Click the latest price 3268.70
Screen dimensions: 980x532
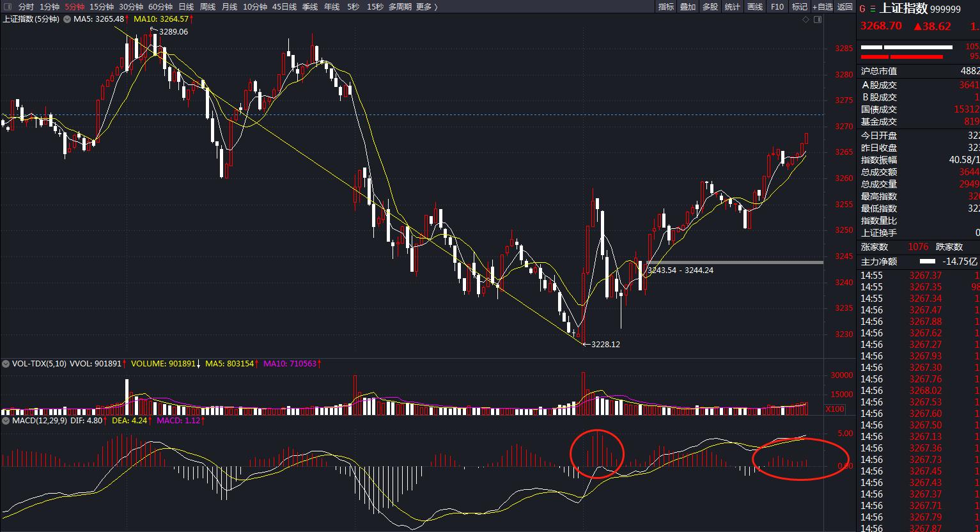tap(881, 26)
